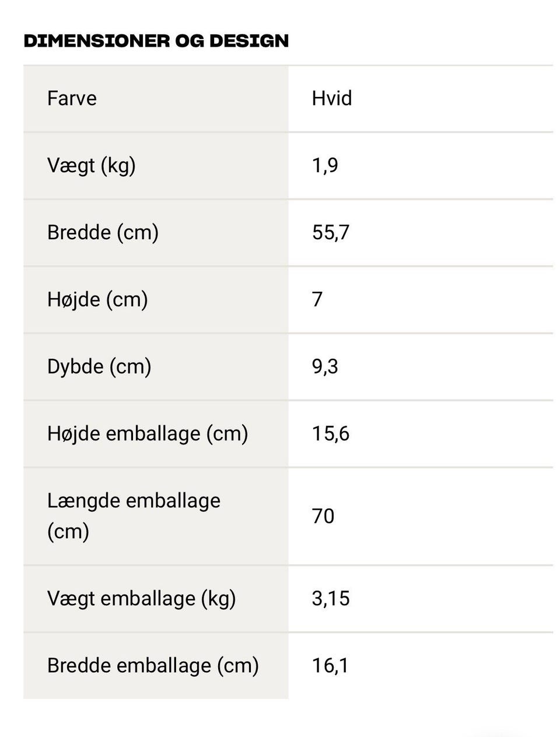Select the 'Bredde (cm)' label
Screen dimensions: 560x737
click(103, 232)
